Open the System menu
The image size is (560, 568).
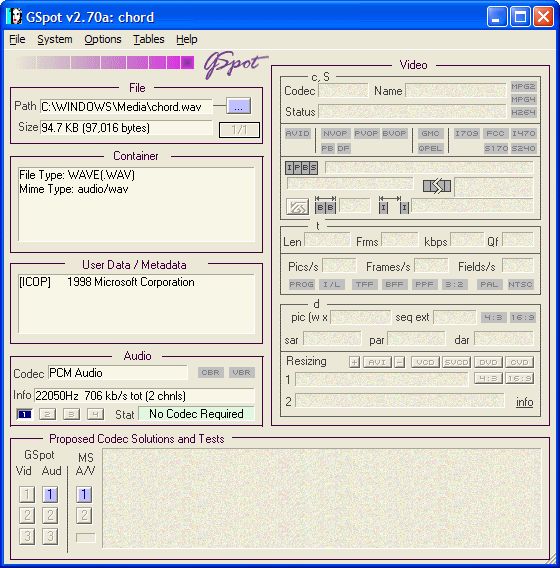(55, 39)
